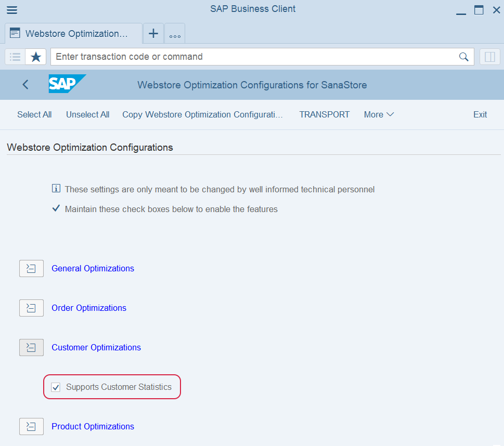Click the search magnifier icon
Viewport: 504px width, 446px height.
[x=463, y=57]
